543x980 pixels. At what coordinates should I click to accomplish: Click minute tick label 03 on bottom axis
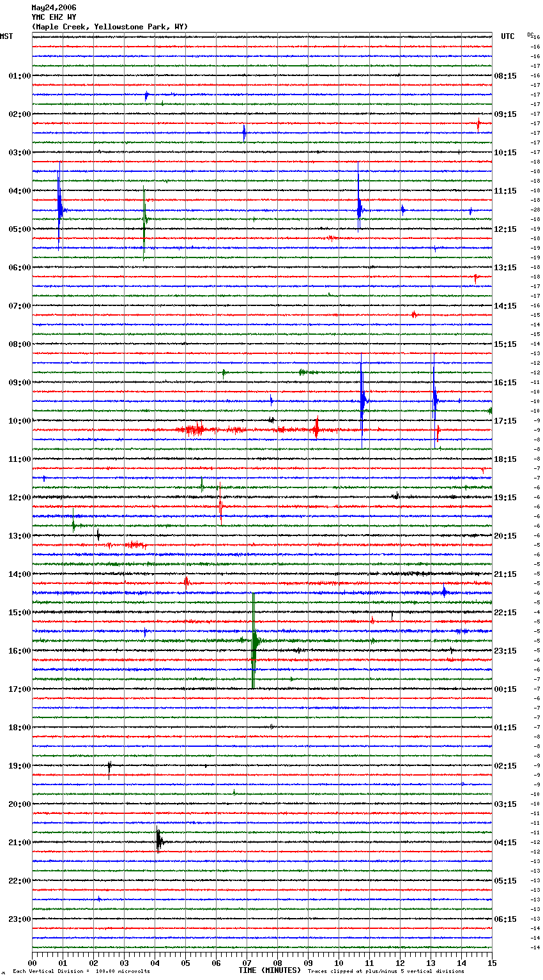[124, 963]
